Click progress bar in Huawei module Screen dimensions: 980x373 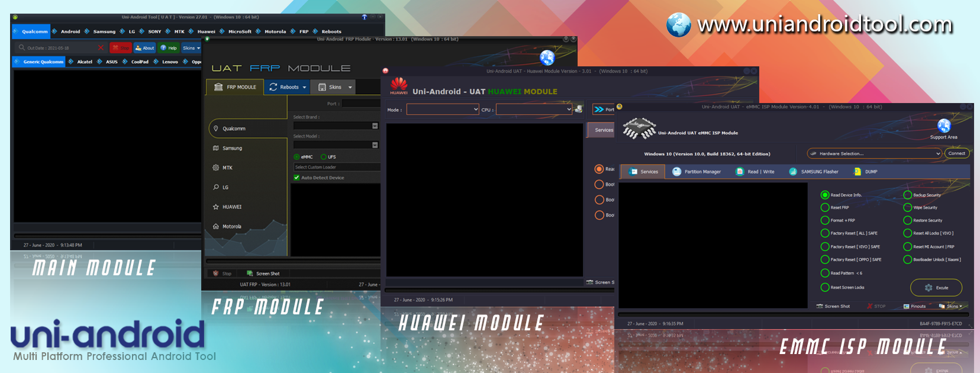[x=501, y=290]
